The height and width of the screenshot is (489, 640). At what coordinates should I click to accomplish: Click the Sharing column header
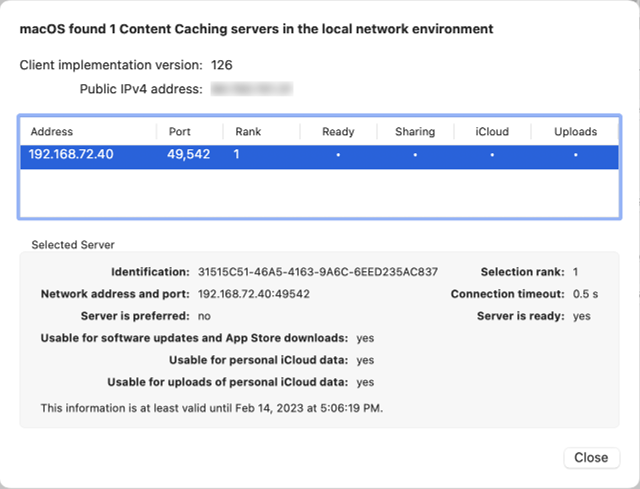pyautogui.click(x=415, y=131)
